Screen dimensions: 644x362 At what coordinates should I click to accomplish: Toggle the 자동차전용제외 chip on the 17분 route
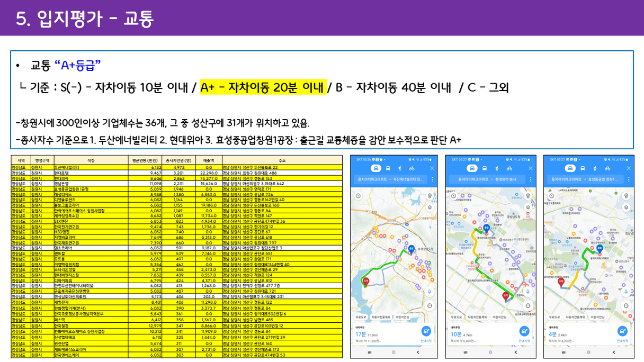coord(381,317)
